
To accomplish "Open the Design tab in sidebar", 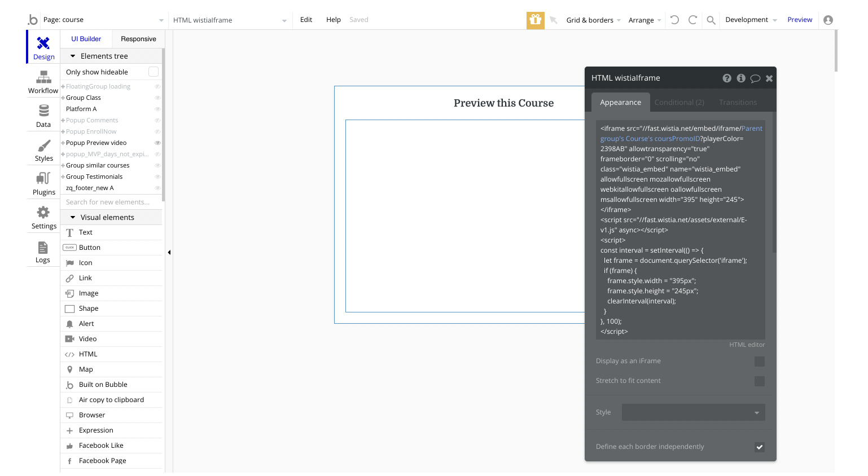I will click(43, 48).
